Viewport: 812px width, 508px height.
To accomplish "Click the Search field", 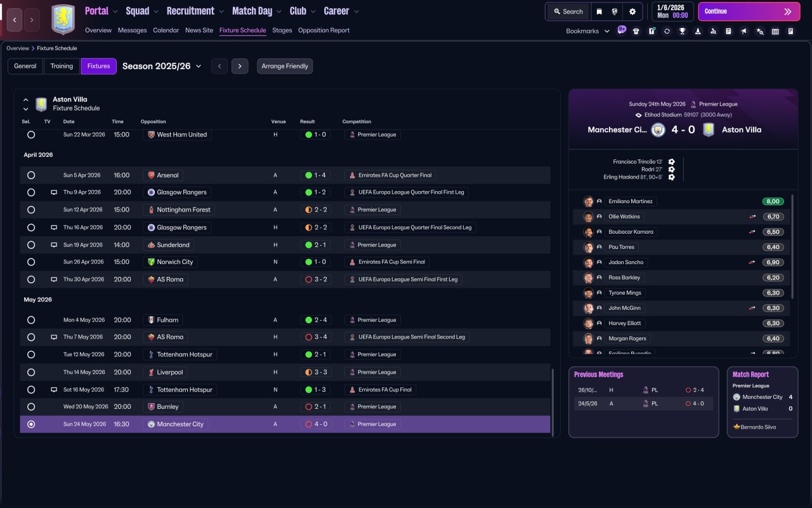I will pyautogui.click(x=568, y=11).
